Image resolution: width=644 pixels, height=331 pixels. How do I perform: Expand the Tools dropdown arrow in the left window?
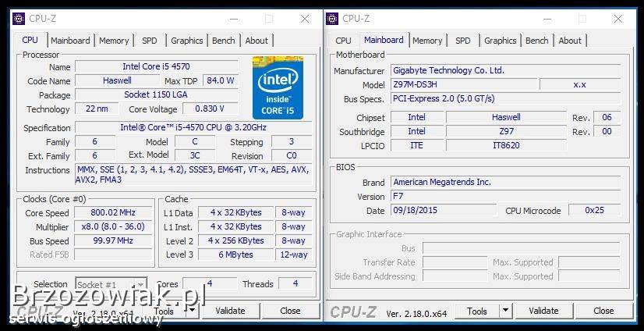[x=193, y=311]
